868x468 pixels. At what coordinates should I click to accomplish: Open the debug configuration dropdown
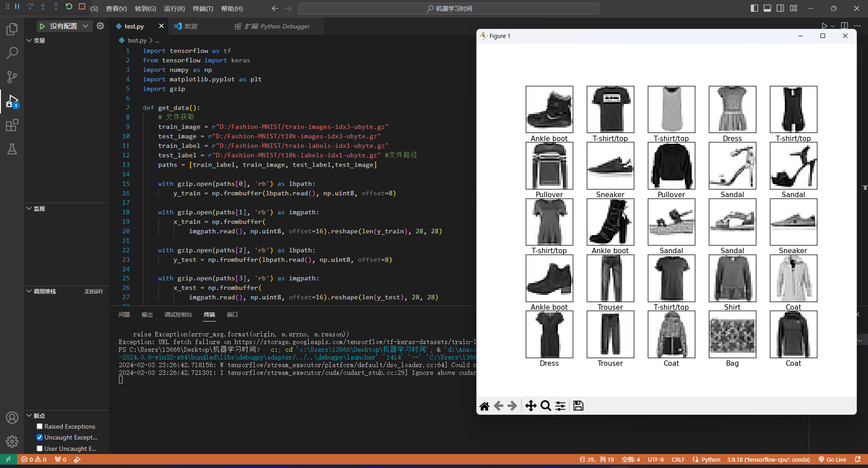85,26
